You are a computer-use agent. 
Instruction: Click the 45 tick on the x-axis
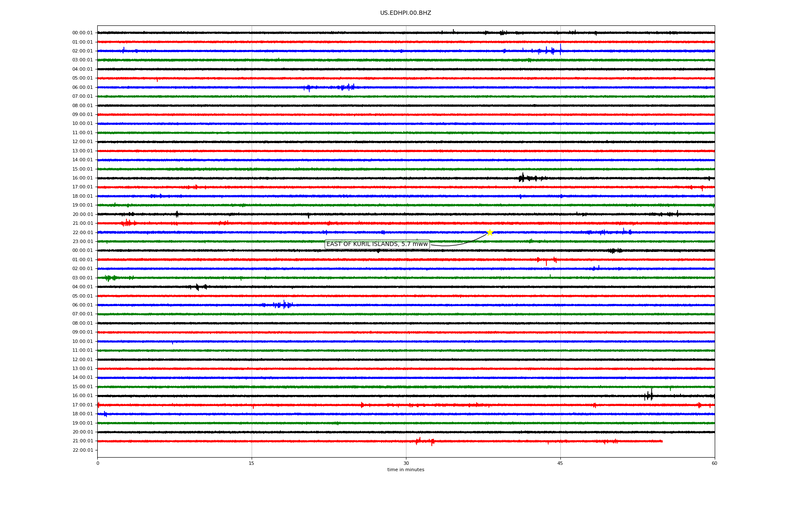[x=560, y=463]
